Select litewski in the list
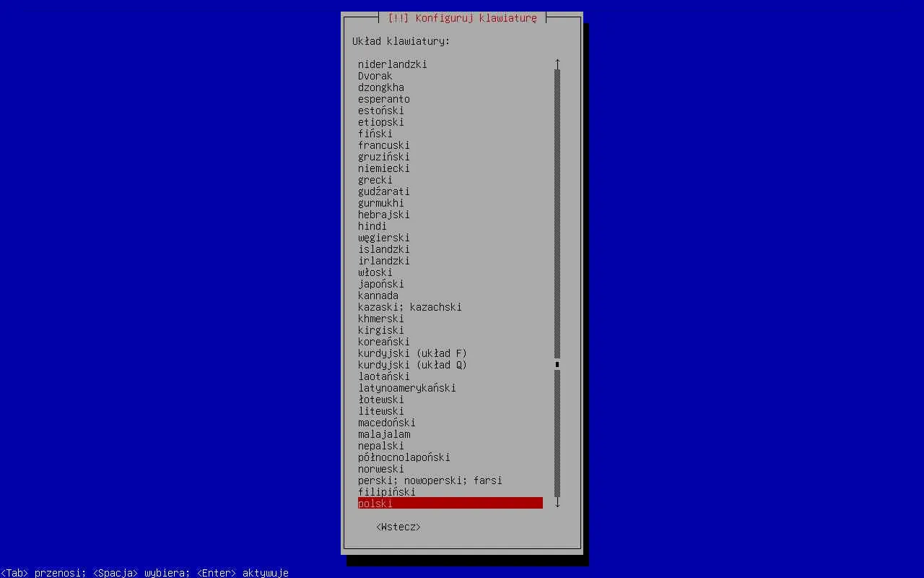Screen dimensions: 924x578 tap(450, 411)
